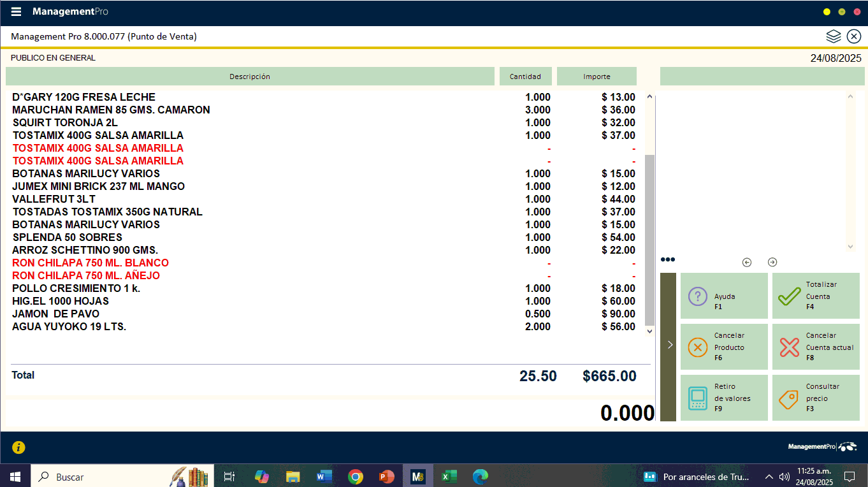Open Google Chrome from taskbar

[356, 476]
